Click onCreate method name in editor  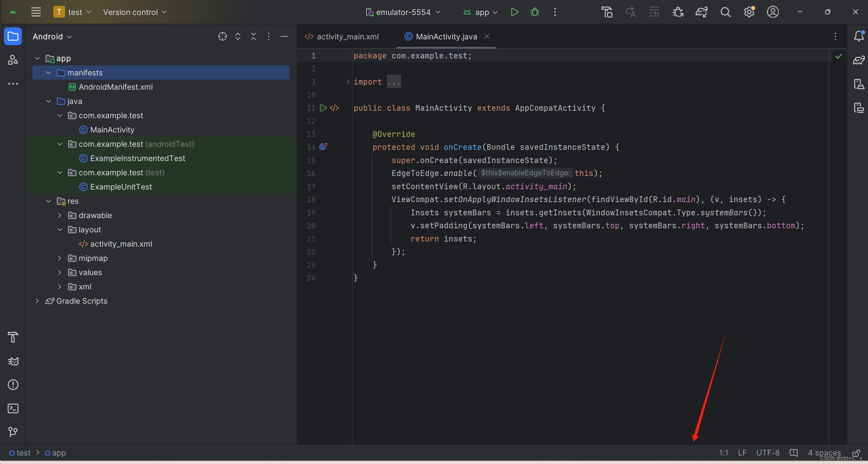click(x=463, y=147)
